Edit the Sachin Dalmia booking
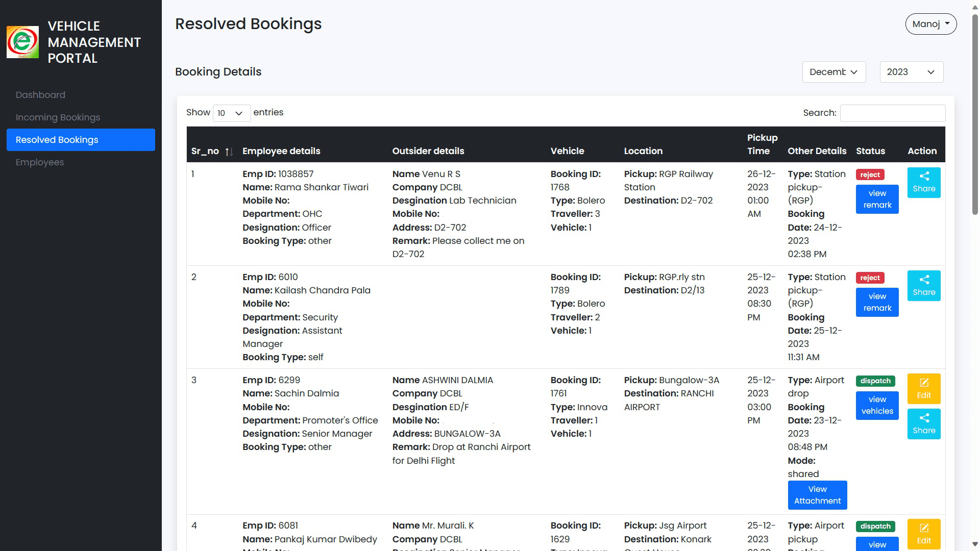The width and height of the screenshot is (980, 551). point(924,388)
